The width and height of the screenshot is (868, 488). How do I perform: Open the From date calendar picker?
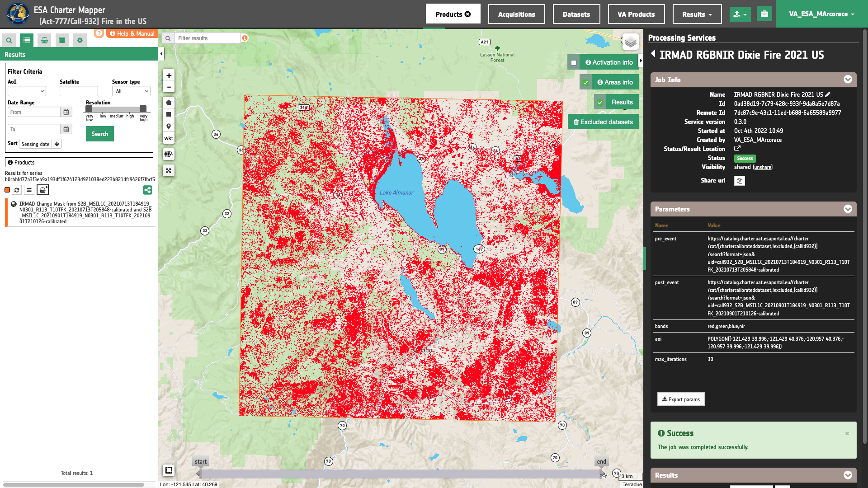tap(66, 112)
